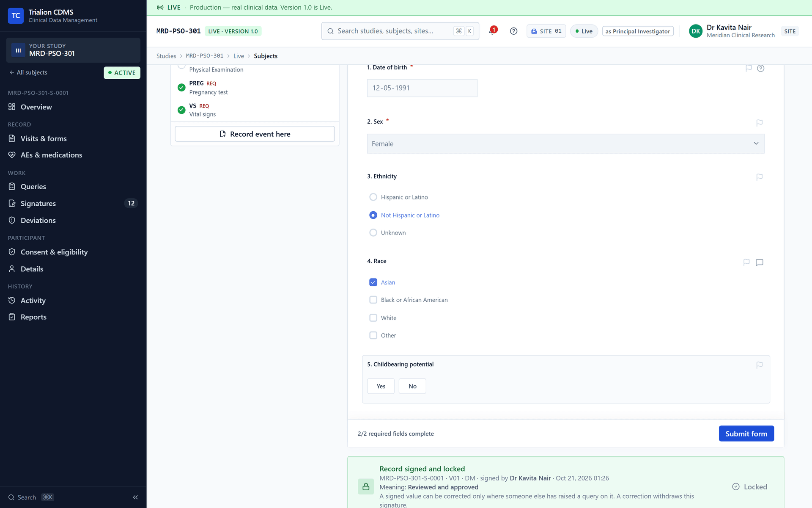Go back to All subjects

28,72
